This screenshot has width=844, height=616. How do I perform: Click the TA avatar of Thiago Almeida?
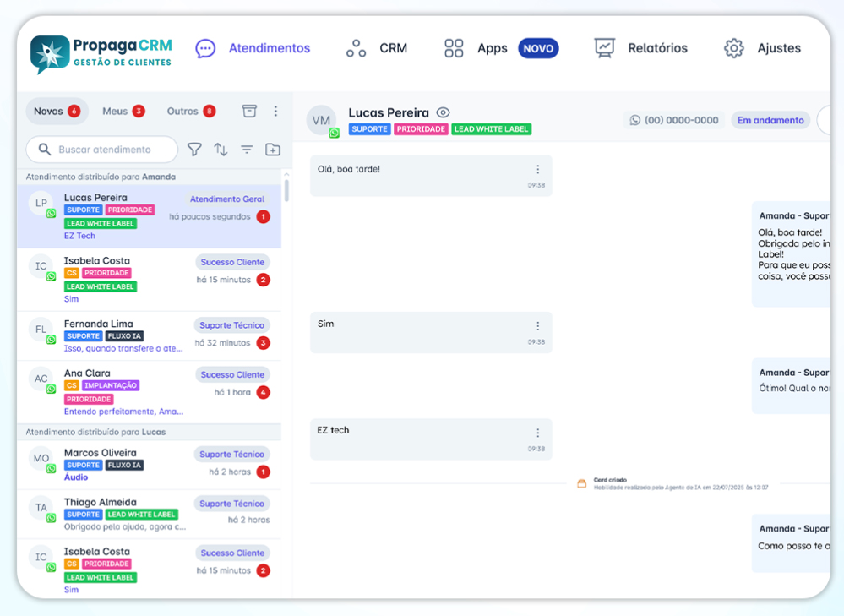click(x=41, y=508)
